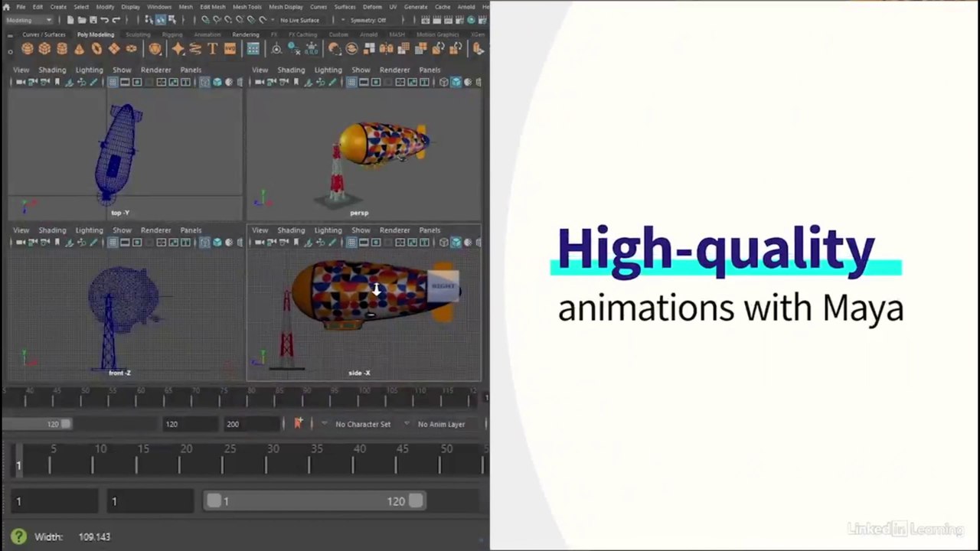Create a polygon torus from shelf
This screenshot has width=980, height=551.
pos(96,49)
